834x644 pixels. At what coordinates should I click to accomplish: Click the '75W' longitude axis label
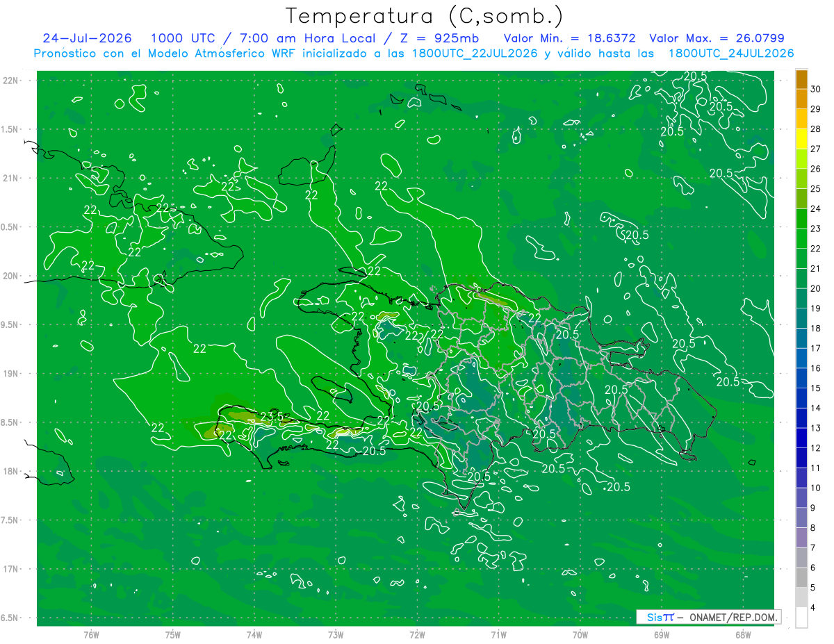(x=173, y=634)
